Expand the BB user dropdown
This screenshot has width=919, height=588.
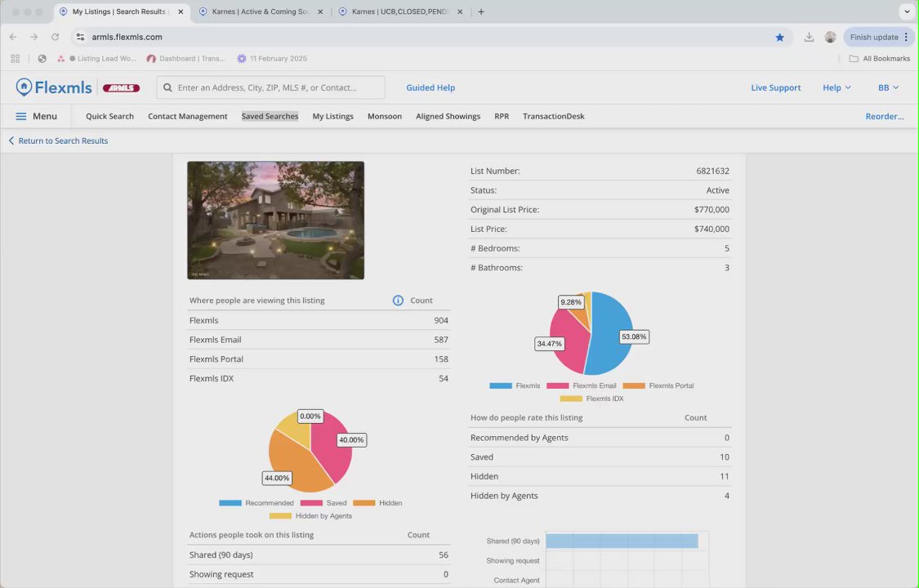pos(888,87)
